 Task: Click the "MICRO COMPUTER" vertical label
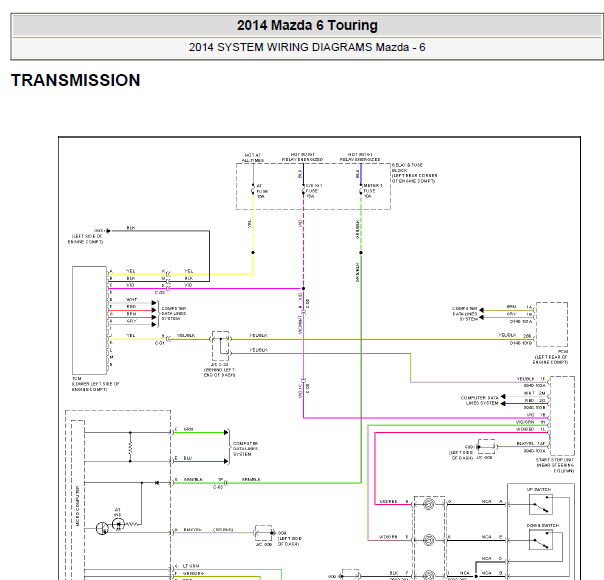77,506
